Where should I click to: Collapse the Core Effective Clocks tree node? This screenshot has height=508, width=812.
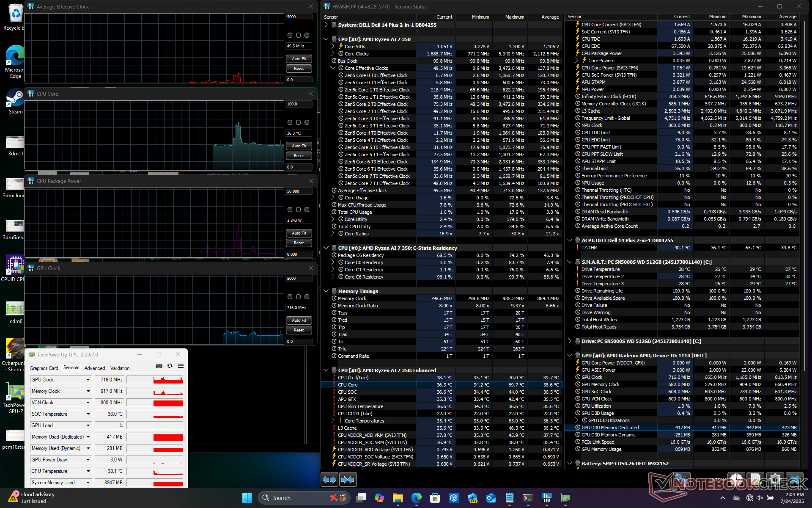[333, 68]
